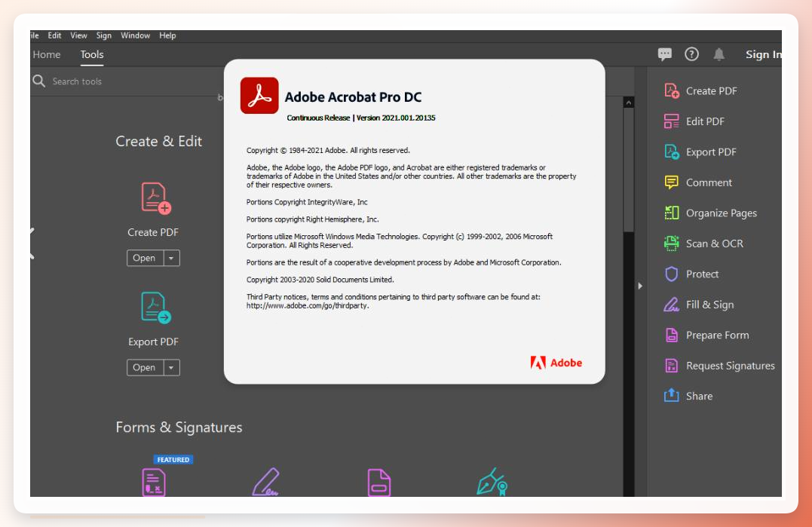Screen dimensions: 812x527
Task: Click Open button under Export PDF
Action: click(145, 368)
